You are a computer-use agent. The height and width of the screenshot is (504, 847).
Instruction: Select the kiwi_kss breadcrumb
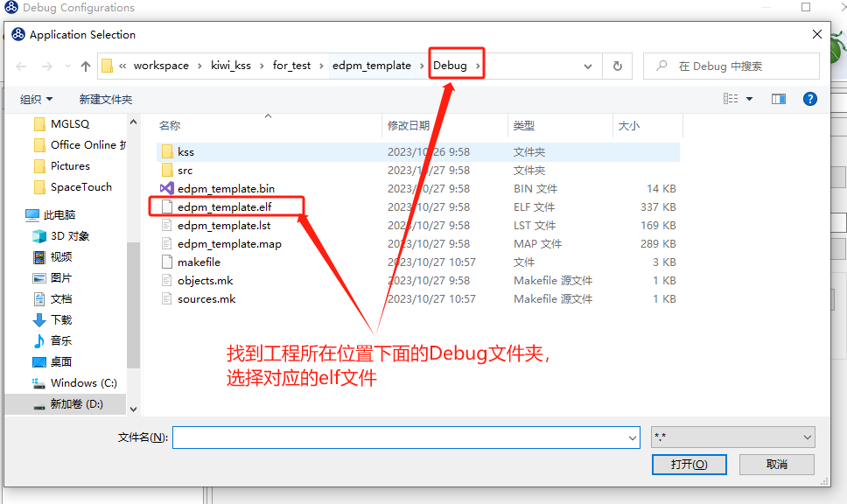point(231,66)
